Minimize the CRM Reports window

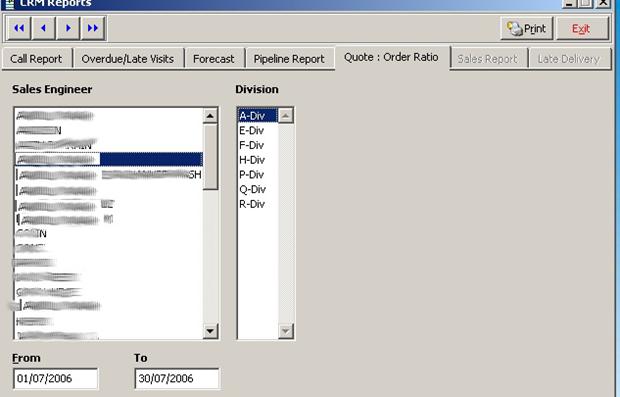[x=569, y=4]
